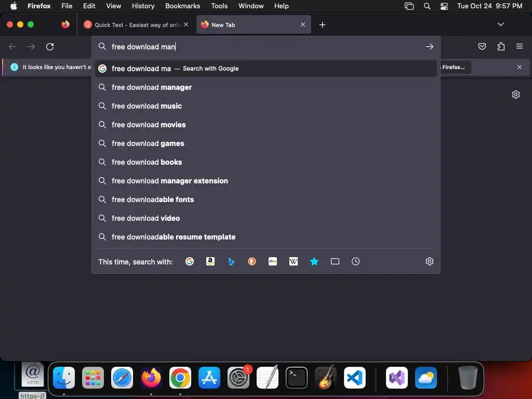Search this time with DuckDuckGo icon
The width and height of the screenshot is (532, 399).
pos(252,261)
